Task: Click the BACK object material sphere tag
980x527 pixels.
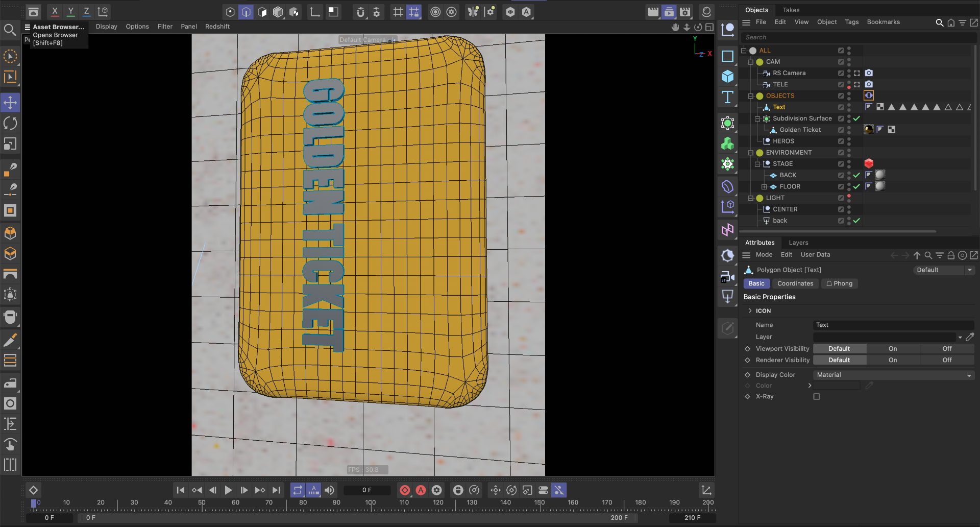Action: coord(880,175)
